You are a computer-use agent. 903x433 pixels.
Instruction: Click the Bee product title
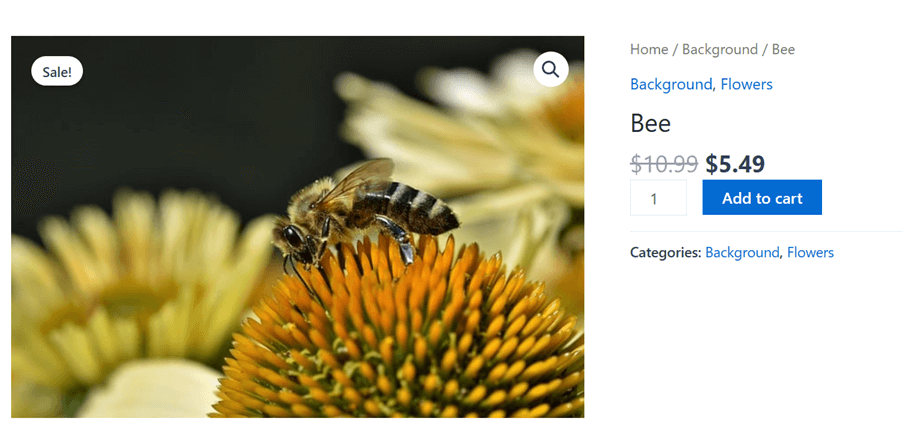650,123
